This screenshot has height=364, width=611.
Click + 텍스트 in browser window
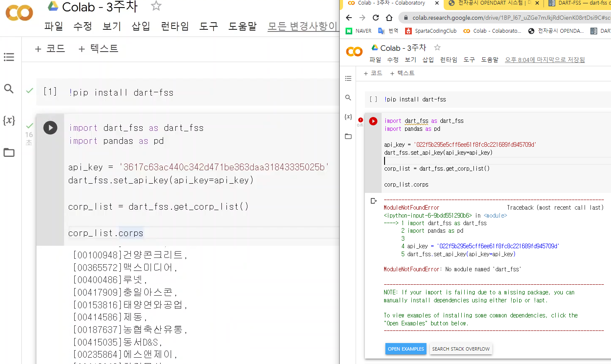pyautogui.click(x=402, y=73)
